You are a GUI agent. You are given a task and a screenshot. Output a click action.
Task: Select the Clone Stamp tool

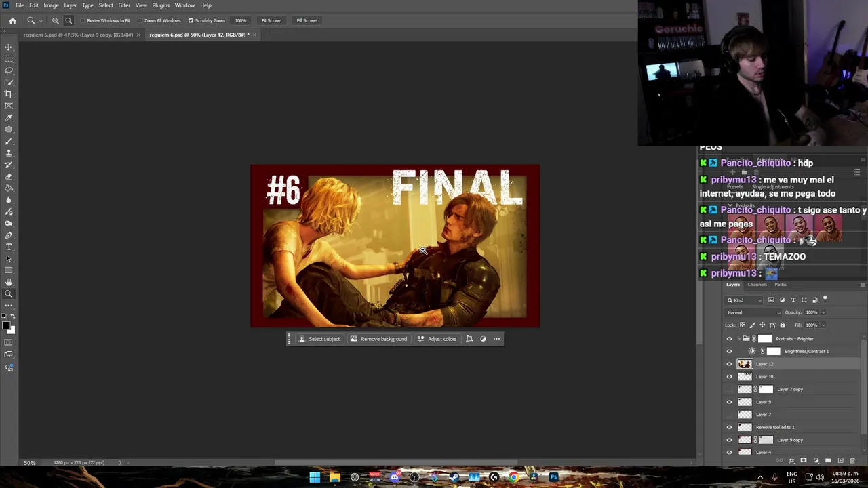tap(9, 153)
